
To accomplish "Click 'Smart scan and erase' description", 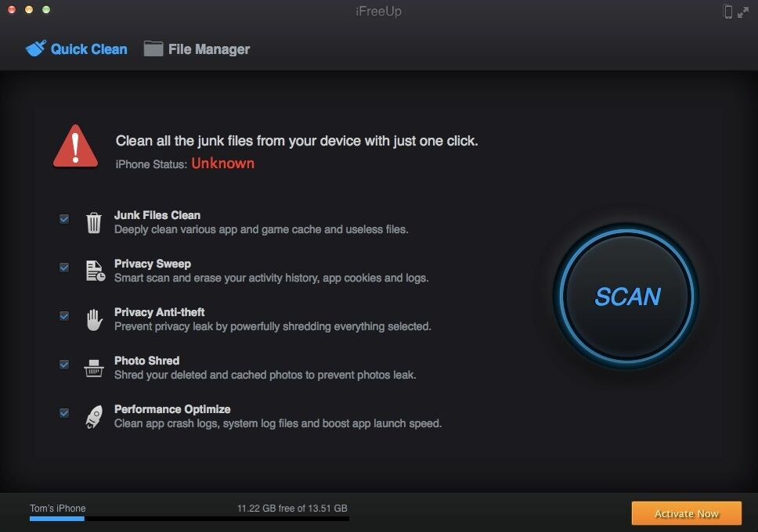I will click(271, 278).
